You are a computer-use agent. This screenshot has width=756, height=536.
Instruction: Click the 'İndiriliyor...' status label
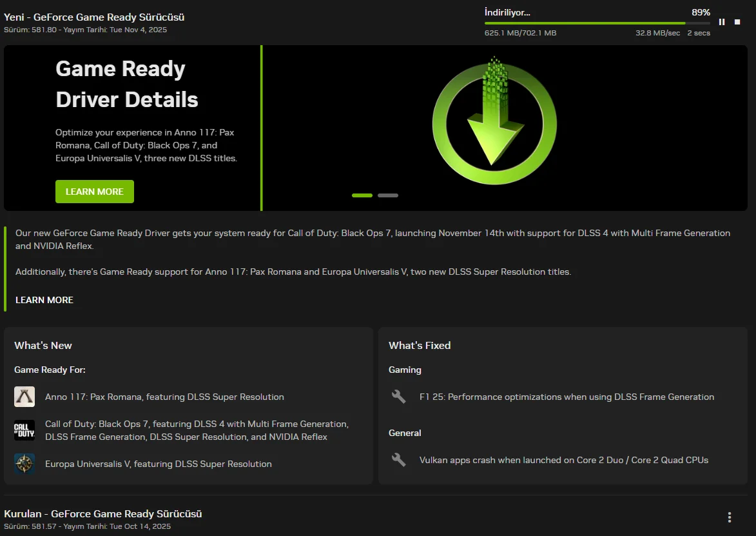pos(507,12)
